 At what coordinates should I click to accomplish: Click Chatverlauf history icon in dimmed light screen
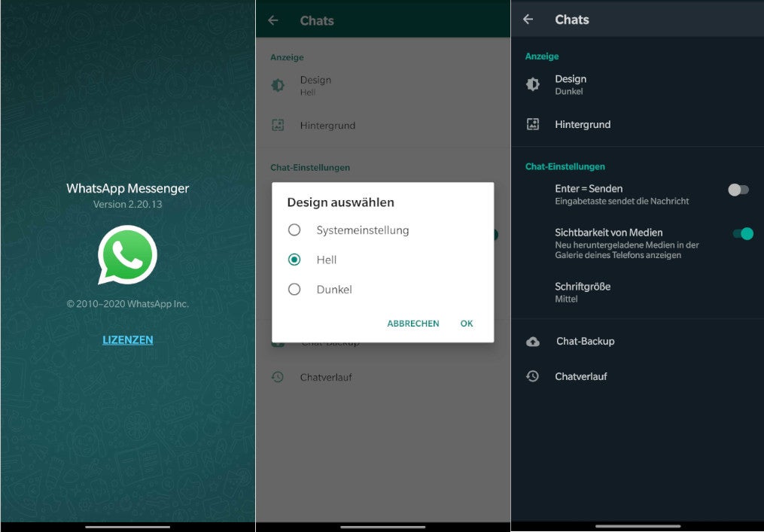click(278, 377)
